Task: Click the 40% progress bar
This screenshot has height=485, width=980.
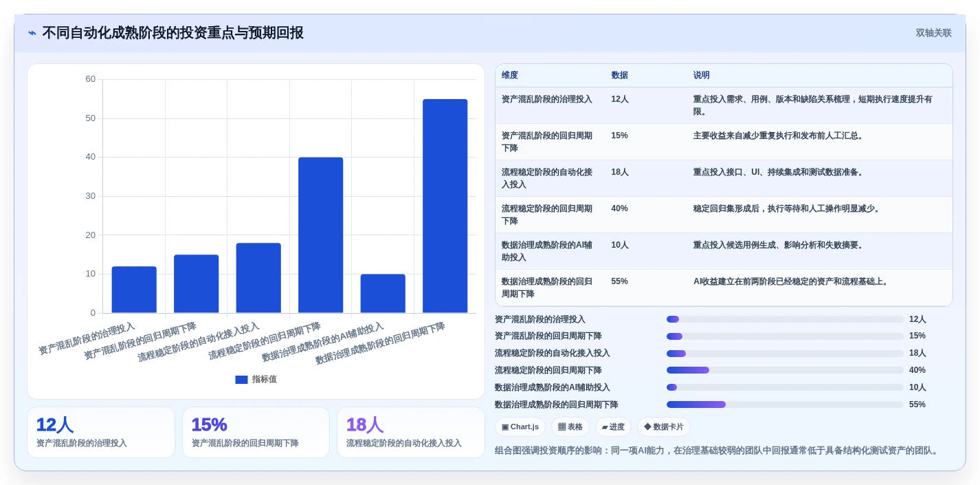Action: point(785,370)
